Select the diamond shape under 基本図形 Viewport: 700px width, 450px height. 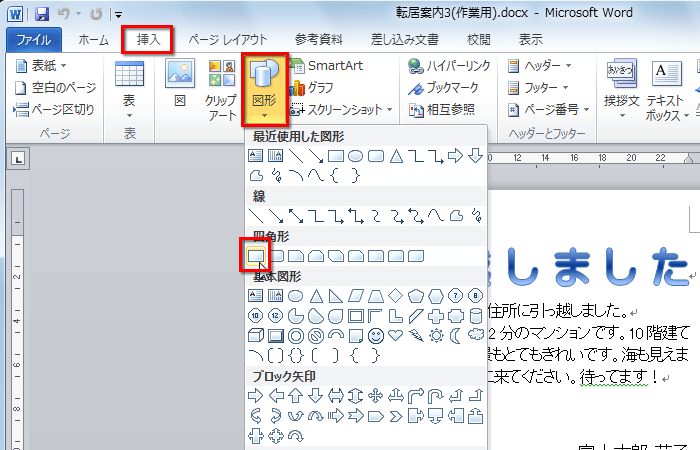[x=396, y=296]
